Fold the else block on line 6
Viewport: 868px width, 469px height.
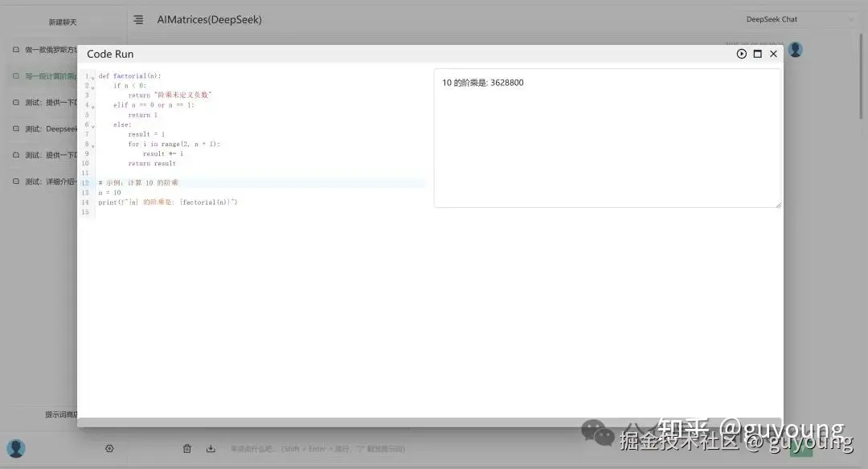click(93, 127)
